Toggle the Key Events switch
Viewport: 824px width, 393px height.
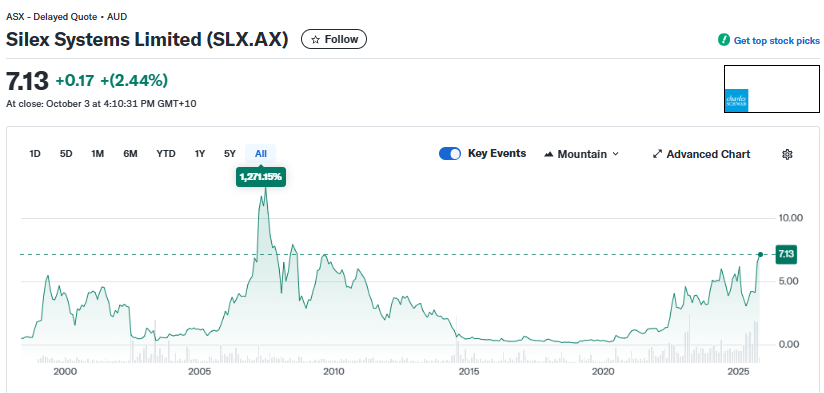click(450, 154)
